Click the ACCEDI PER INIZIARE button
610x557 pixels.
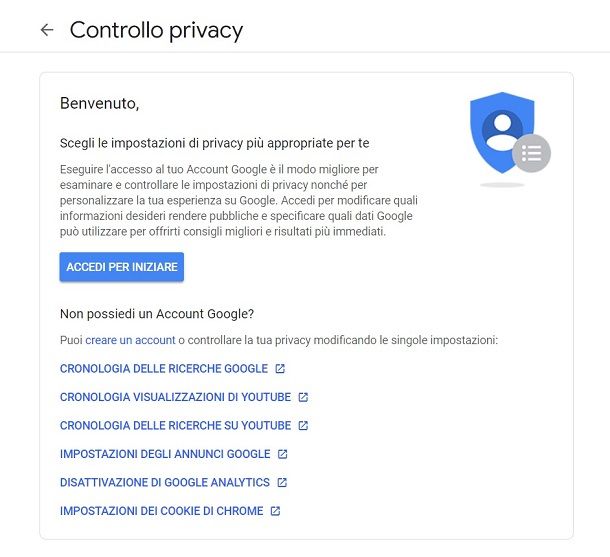(122, 267)
